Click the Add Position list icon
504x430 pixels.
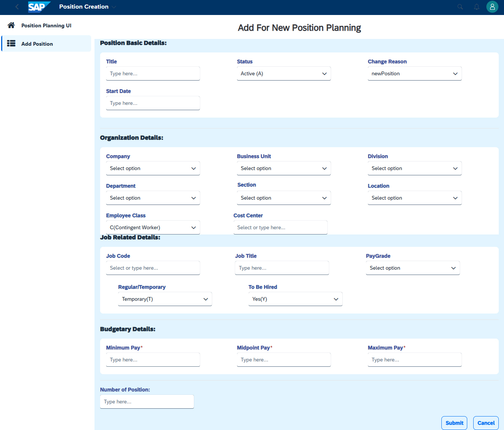pyautogui.click(x=11, y=43)
